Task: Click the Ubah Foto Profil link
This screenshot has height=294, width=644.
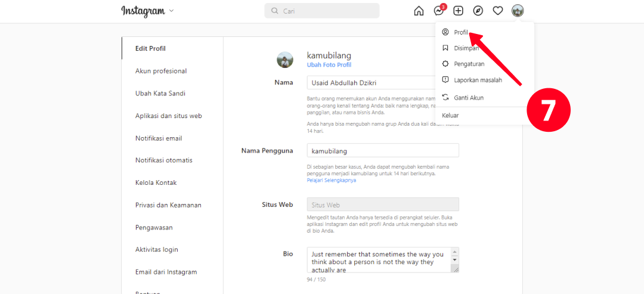Action: [x=329, y=65]
